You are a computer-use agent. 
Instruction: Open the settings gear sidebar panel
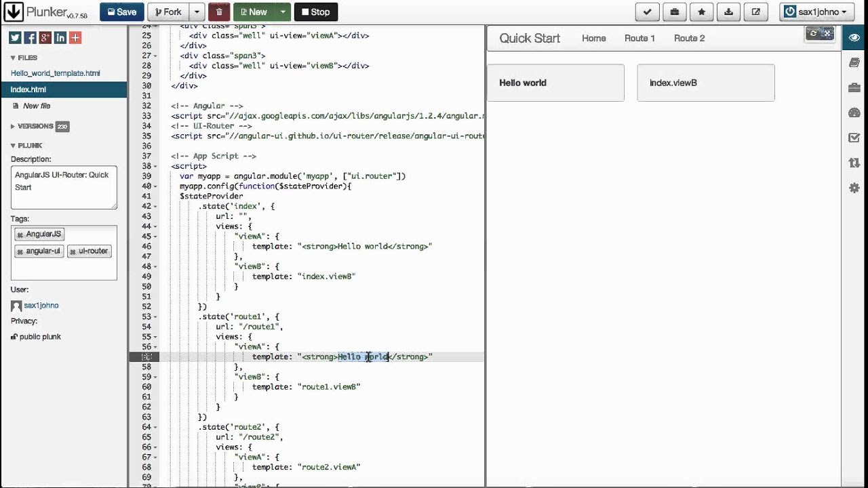click(854, 188)
